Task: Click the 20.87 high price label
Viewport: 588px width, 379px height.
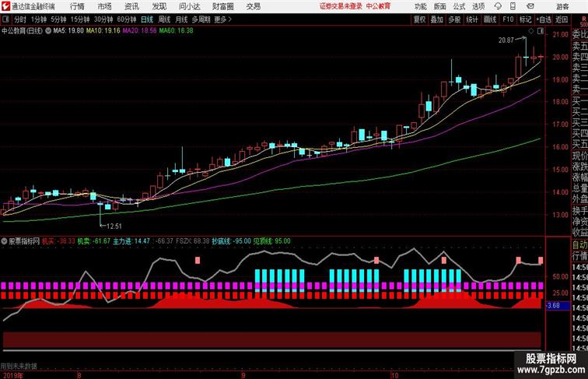Action: [x=506, y=40]
